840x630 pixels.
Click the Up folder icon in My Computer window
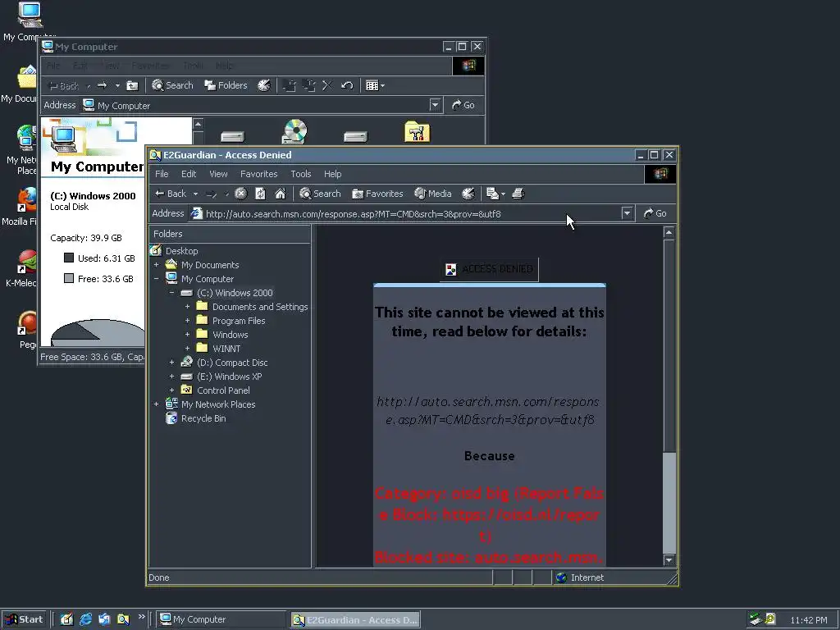click(x=132, y=85)
